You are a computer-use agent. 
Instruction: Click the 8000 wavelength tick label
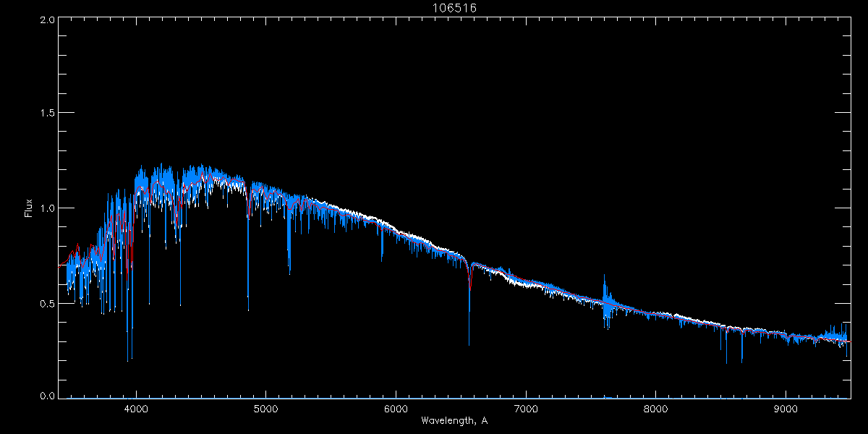point(655,408)
